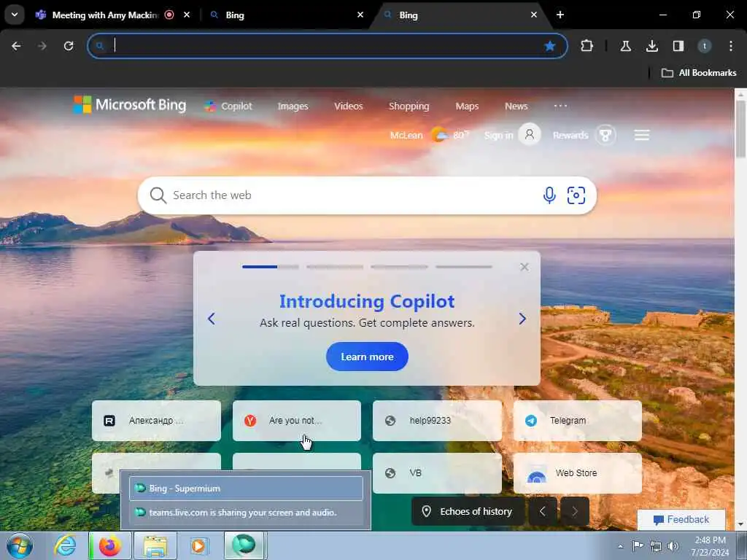Start voice search with microphone icon
The width and height of the screenshot is (747, 560).
pos(549,195)
